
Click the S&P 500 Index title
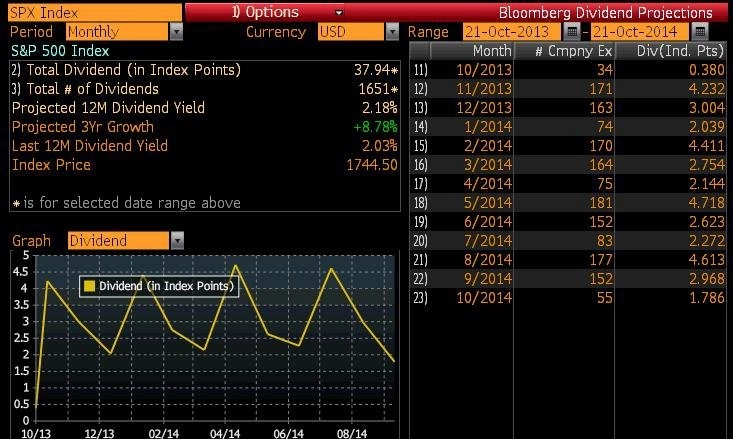pyautogui.click(x=60, y=50)
